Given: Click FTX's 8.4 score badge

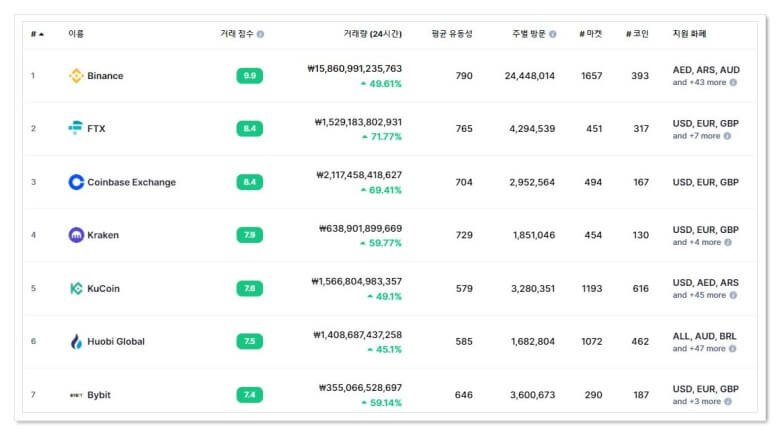Looking at the screenshot, I should click(250, 128).
